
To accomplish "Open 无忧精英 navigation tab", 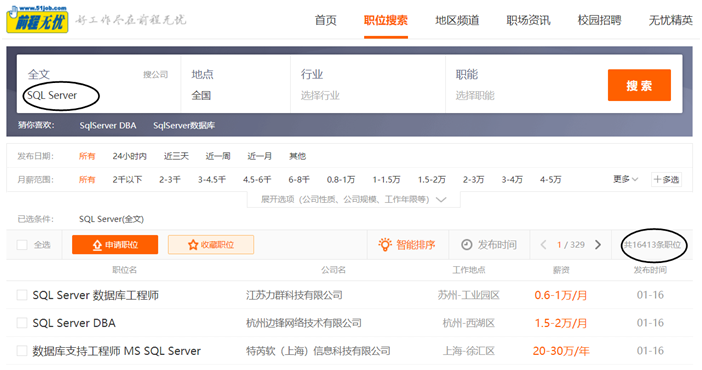I will click(671, 20).
